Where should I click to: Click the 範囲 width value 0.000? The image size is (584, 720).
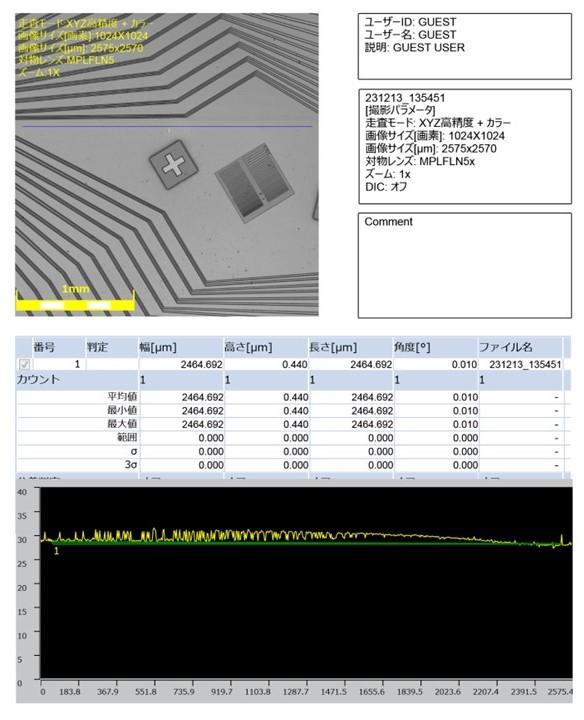point(211,438)
